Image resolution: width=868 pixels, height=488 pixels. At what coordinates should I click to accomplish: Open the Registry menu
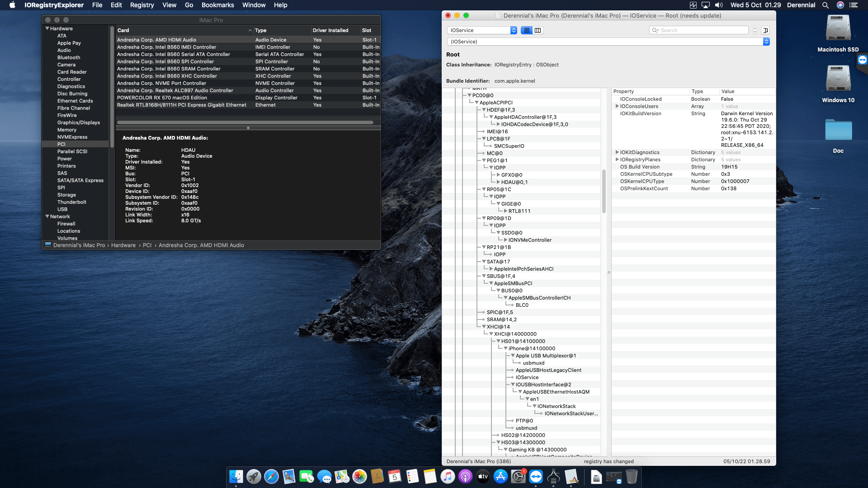click(x=142, y=5)
